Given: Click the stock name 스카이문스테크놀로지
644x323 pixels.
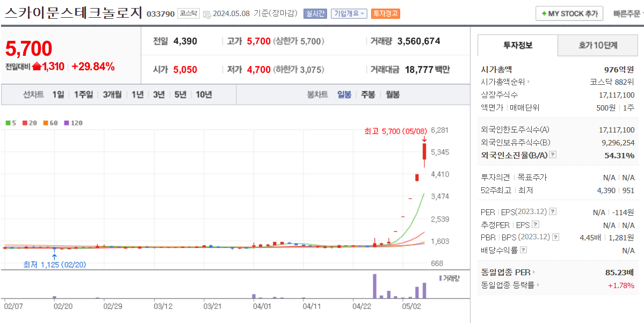Looking at the screenshot, I should 74,13.
